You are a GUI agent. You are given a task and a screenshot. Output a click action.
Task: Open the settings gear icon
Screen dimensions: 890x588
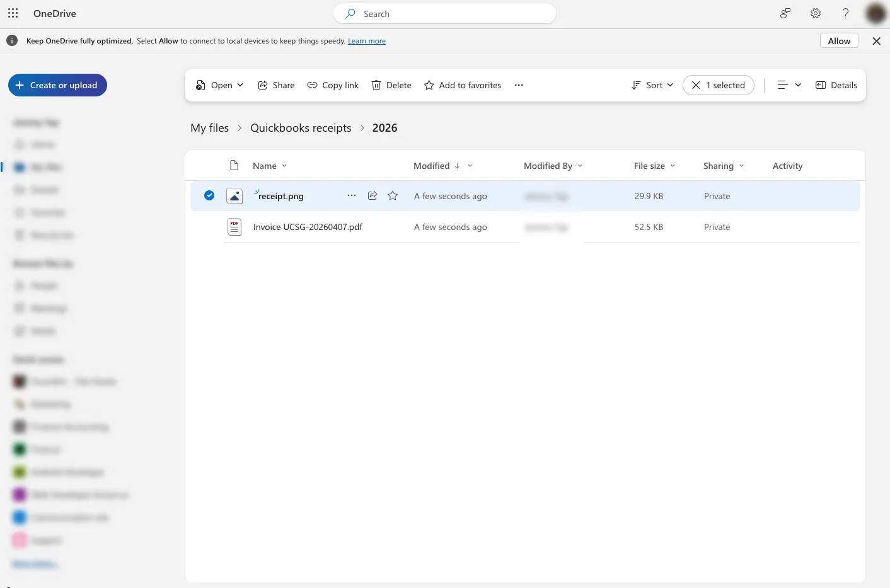[x=816, y=13]
